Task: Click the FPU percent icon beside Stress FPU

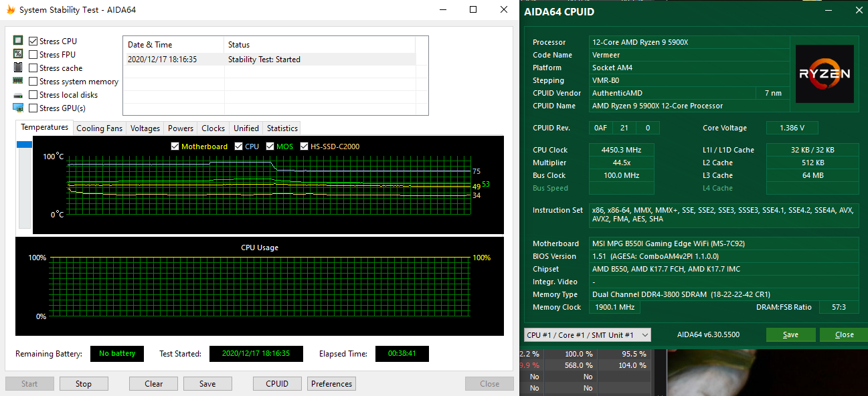Action: 18,54
